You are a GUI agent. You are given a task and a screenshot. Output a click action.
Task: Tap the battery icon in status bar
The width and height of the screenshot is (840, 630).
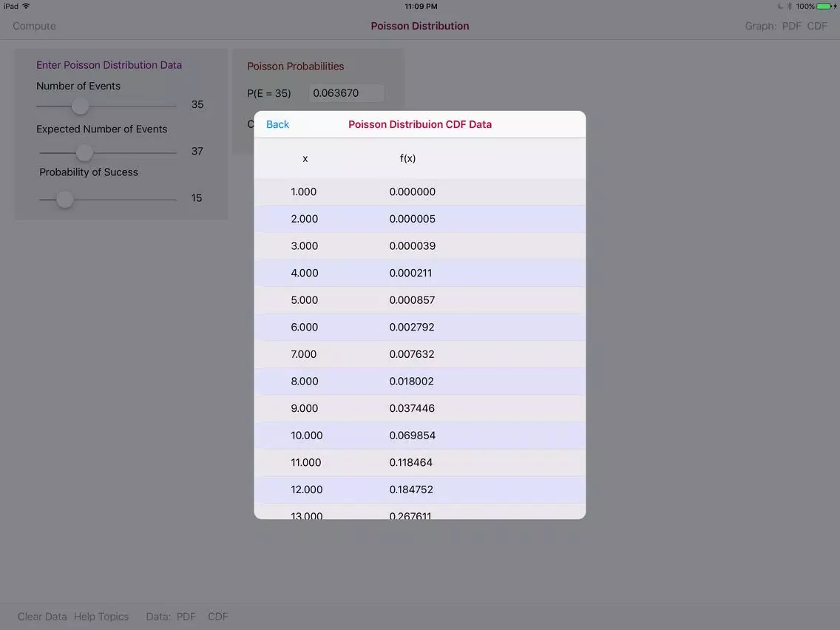pos(825,7)
